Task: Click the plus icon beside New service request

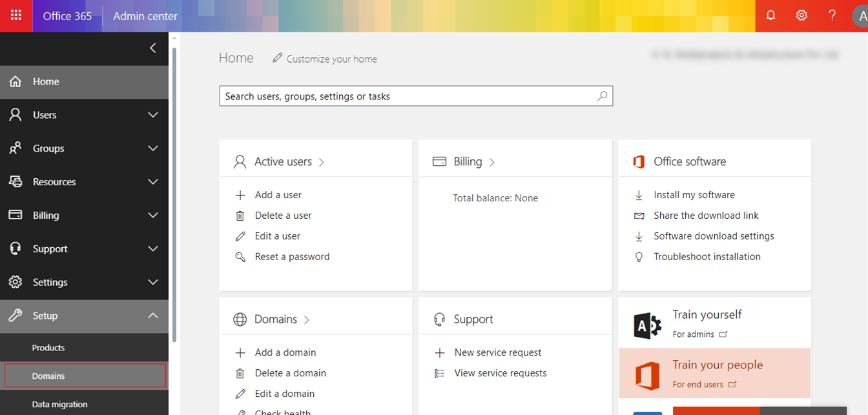Action: pyautogui.click(x=440, y=352)
